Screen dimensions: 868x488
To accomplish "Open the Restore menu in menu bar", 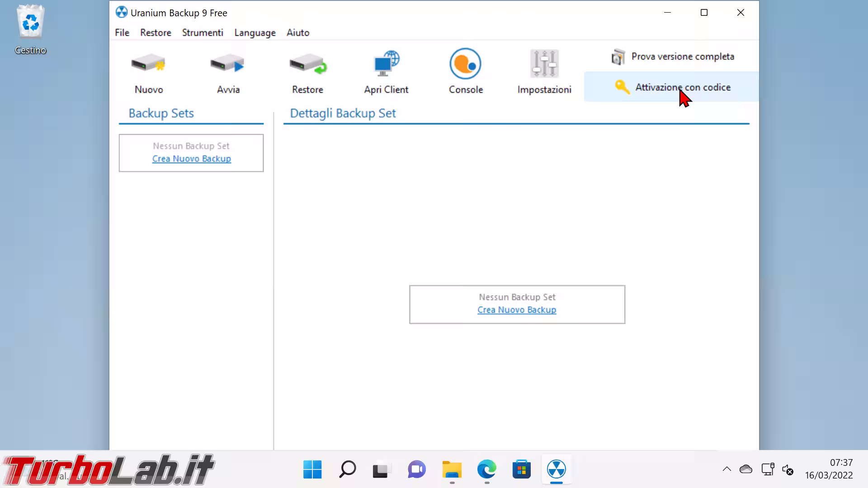I will point(156,33).
